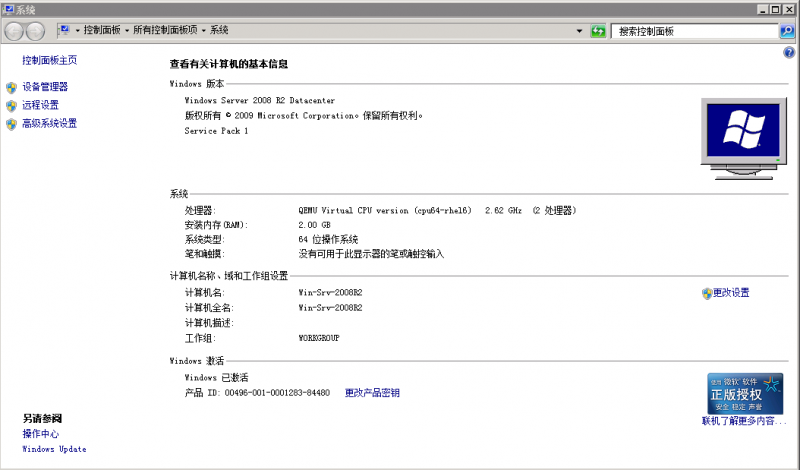Click 更改产品密钥 link

[x=372, y=393]
